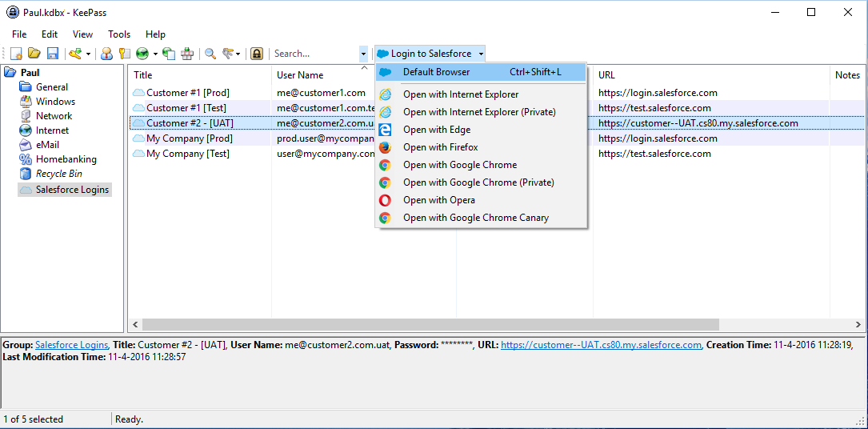Click the Find magnifying glass icon
868x429 pixels.
[x=210, y=54]
